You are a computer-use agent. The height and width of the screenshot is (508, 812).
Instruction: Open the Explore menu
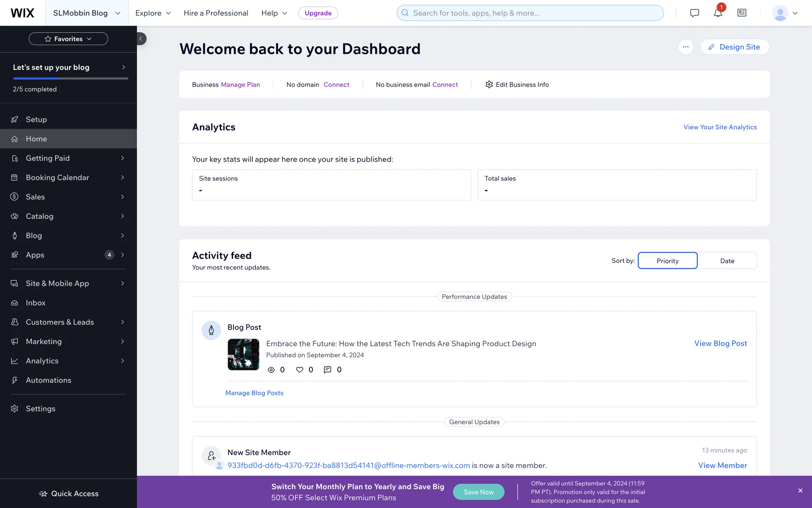[x=153, y=13]
